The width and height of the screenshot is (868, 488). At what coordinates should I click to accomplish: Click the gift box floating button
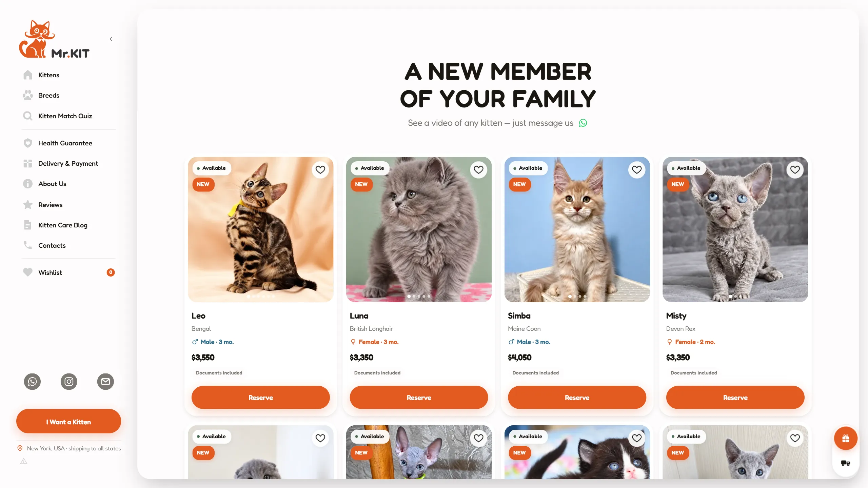click(x=846, y=439)
